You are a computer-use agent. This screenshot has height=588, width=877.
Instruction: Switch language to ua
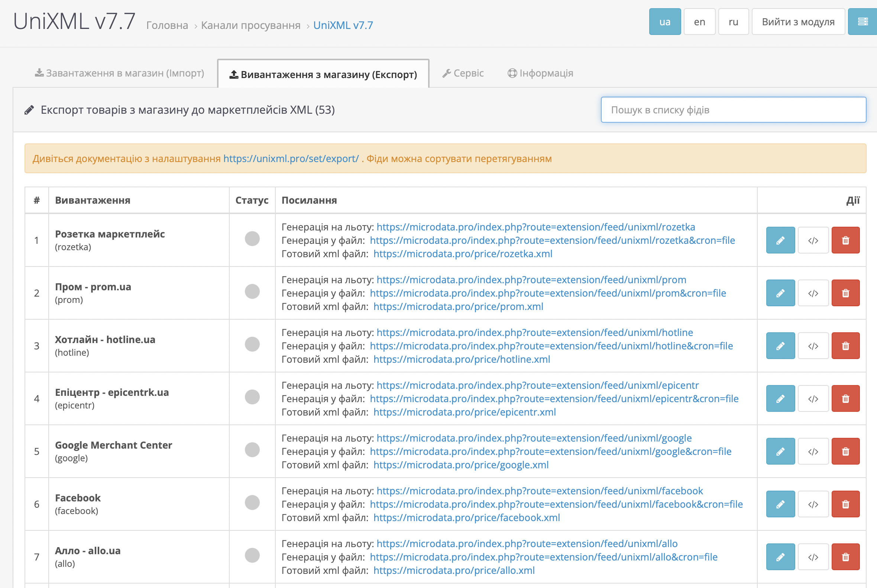point(665,22)
